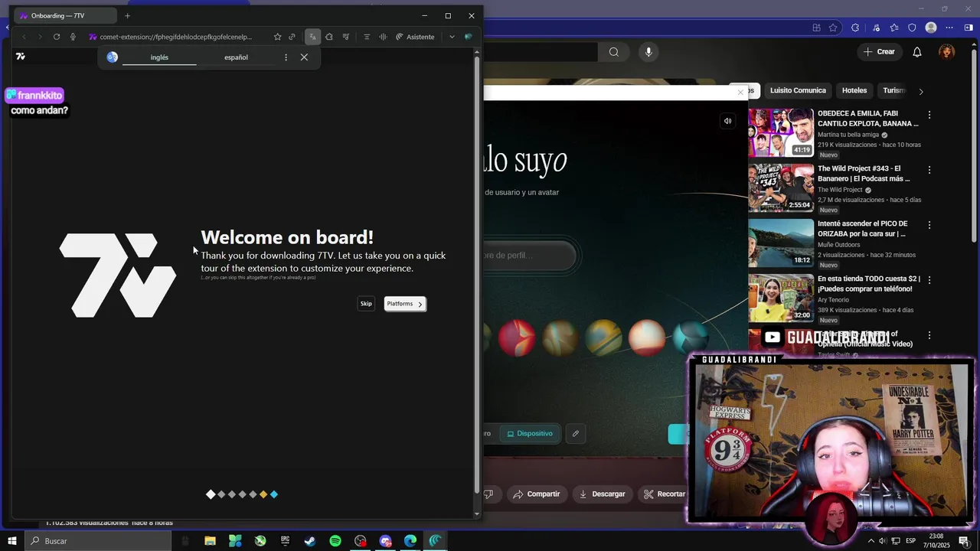Download the video with Descargar
The height and width of the screenshot is (551, 980).
coord(602,494)
